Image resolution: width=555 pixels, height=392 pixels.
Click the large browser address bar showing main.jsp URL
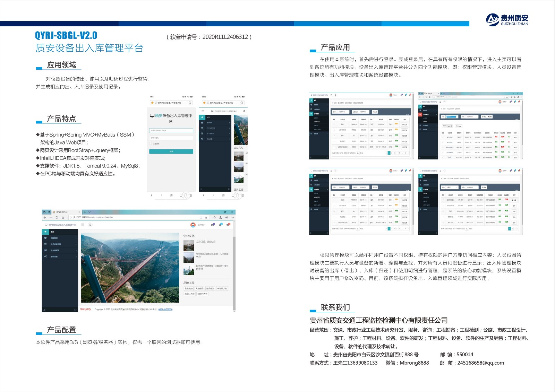tap(139, 217)
